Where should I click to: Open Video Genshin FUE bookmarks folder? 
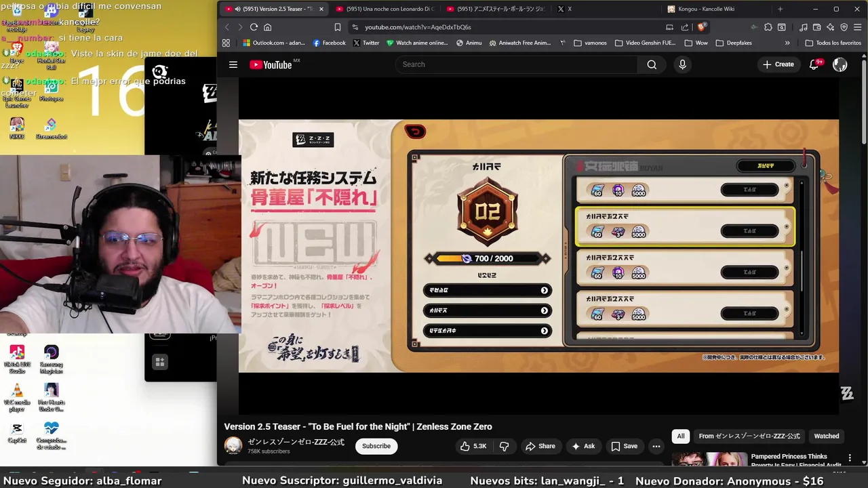tap(645, 43)
